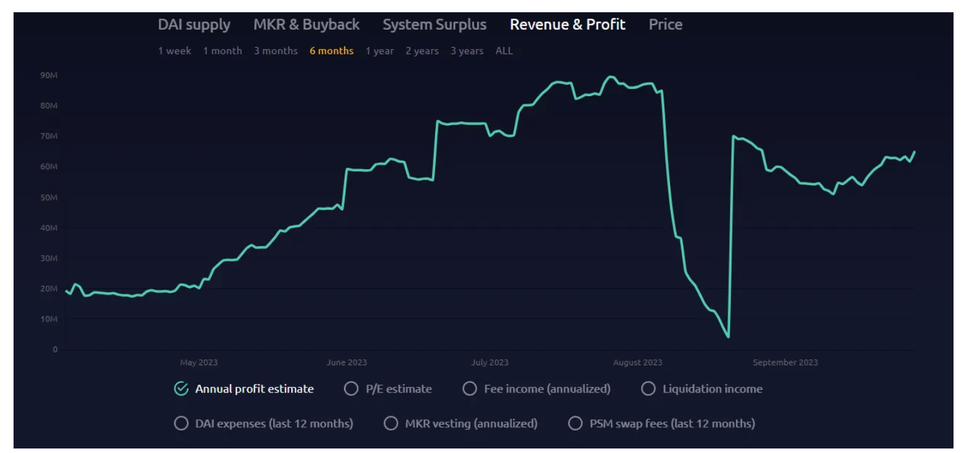Image resolution: width=980 pixels, height=453 pixels.
Task: Switch range to 2 years
Action: pos(422,51)
